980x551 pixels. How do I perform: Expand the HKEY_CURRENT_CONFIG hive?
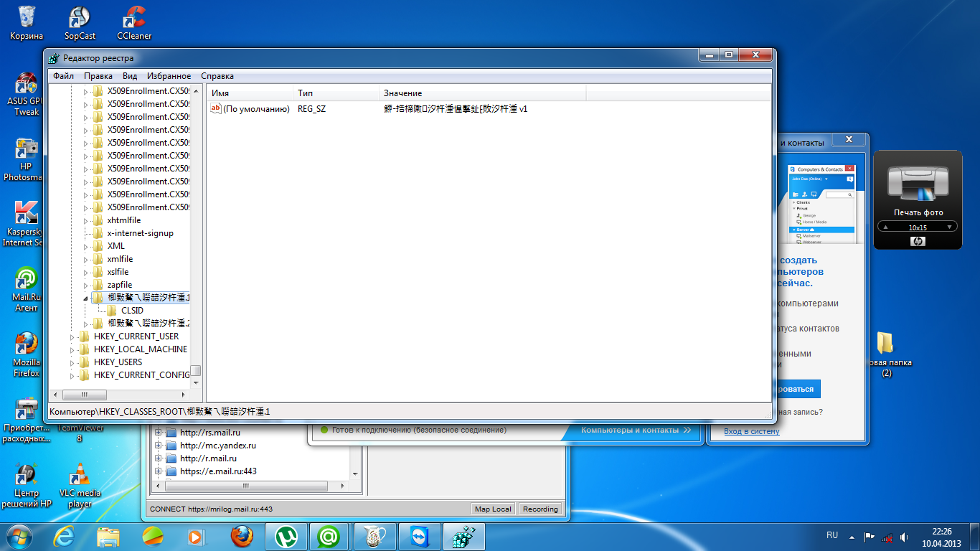pyautogui.click(x=72, y=375)
